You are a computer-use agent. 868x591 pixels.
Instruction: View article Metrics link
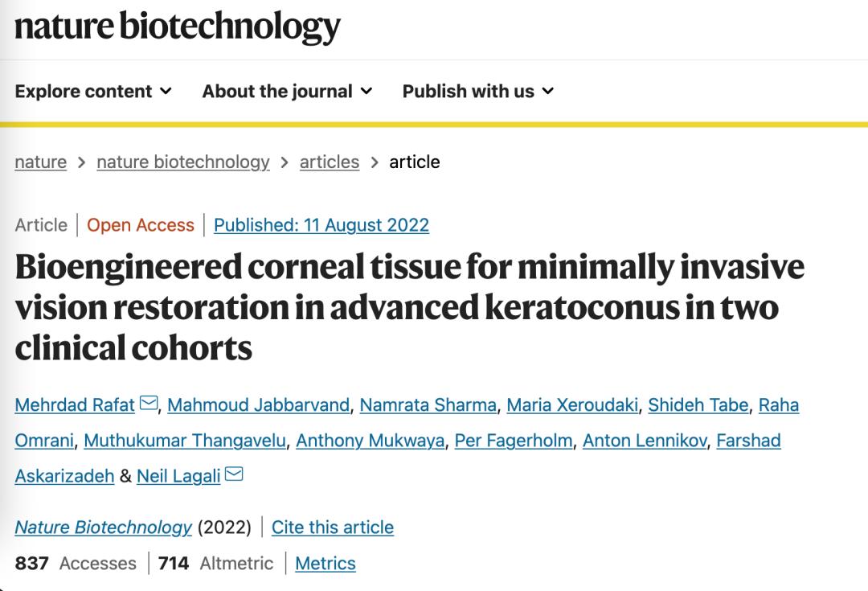coord(325,563)
